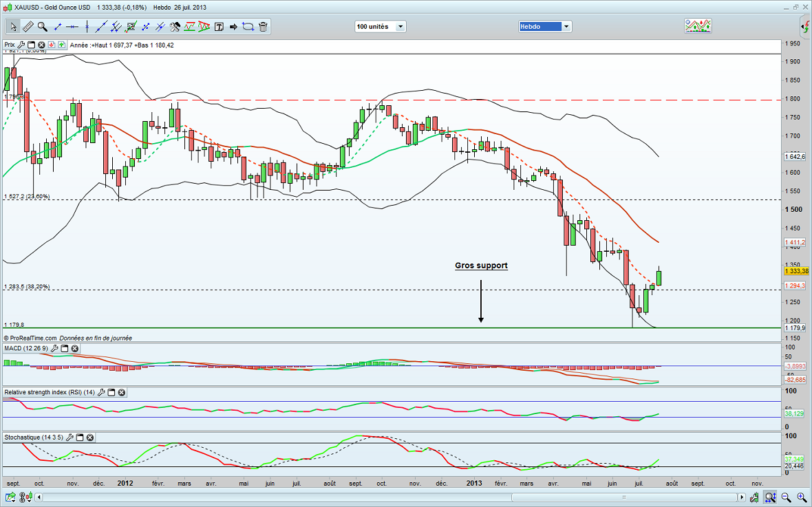Activate the magnifying glass zoom tool
This screenshot has height=507, width=812.
tap(43, 27)
